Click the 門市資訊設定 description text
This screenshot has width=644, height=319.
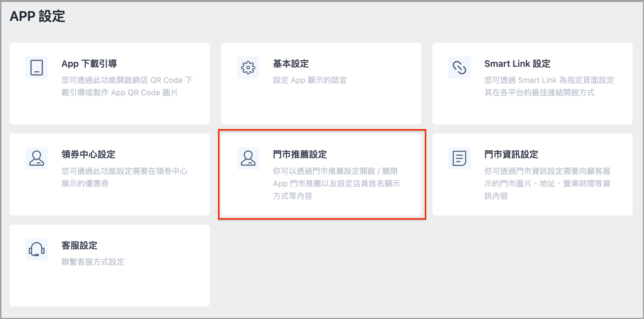click(547, 183)
